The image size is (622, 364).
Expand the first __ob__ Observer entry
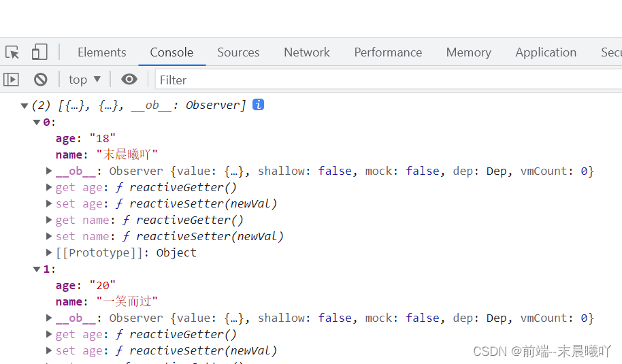[49, 171]
